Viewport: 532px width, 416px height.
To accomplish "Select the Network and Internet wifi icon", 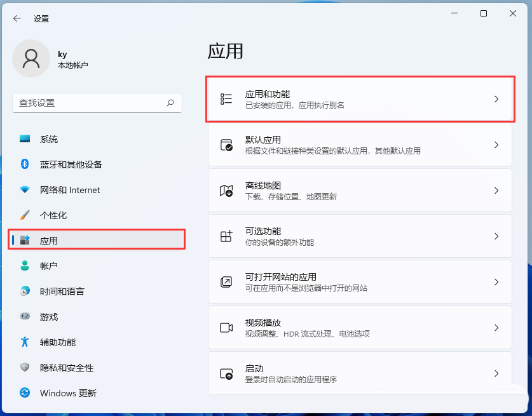I will point(25,190).
